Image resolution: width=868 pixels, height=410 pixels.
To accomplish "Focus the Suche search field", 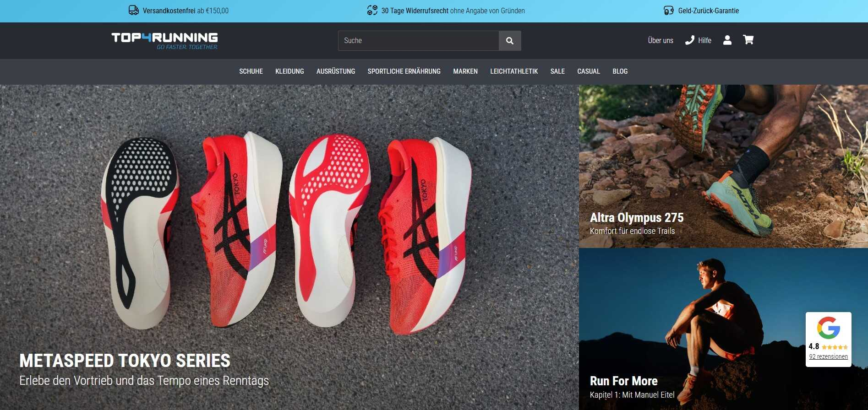I will click(418, 41).
